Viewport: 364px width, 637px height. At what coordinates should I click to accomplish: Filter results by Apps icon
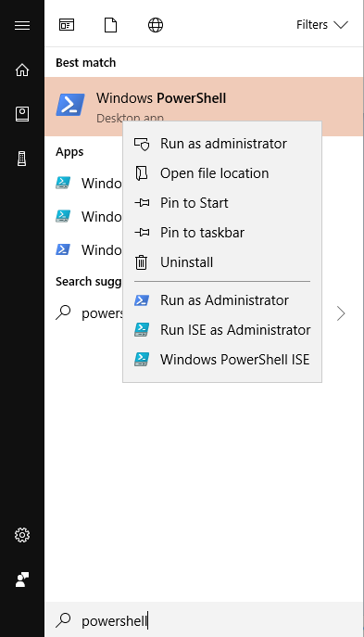tap(67, 25)
